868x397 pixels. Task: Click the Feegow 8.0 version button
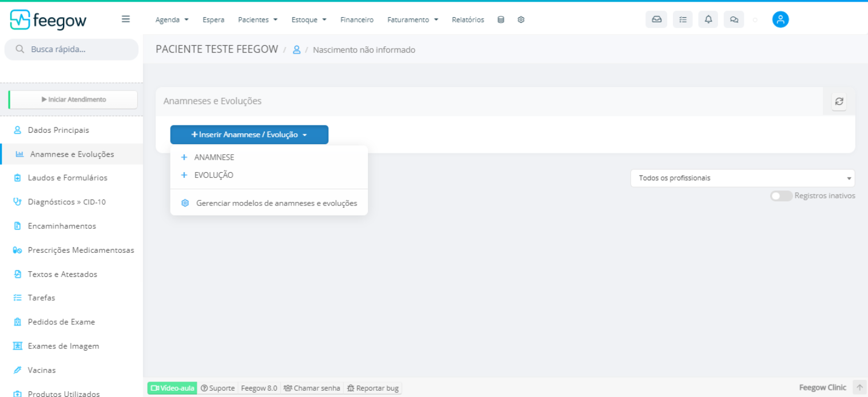click(x=259, y=388)
